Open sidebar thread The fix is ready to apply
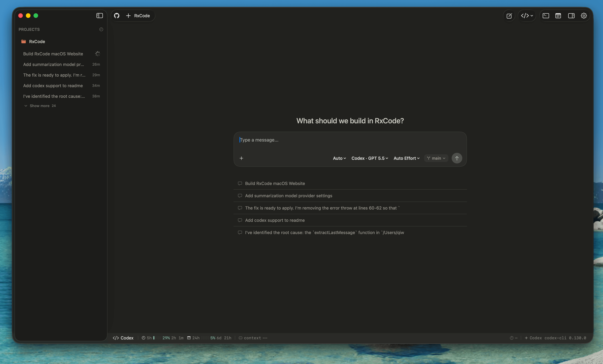The image size is (603, 364). 61,75
